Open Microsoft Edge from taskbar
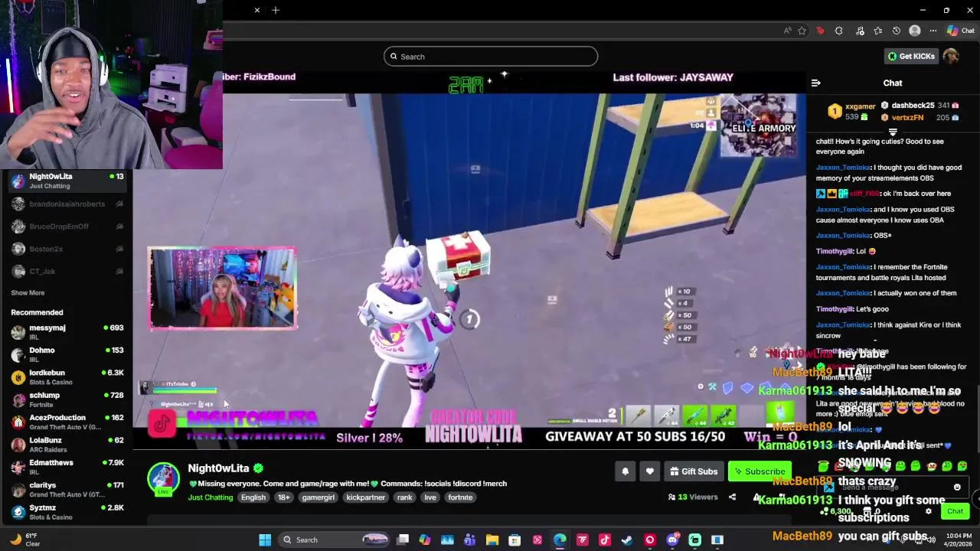The image size is (980, 551). pos(560,540)
